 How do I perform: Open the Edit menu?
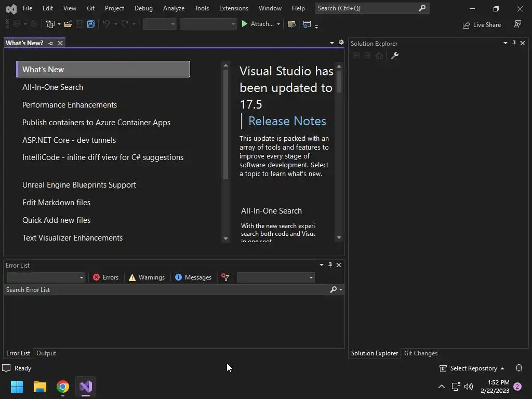coord(47,8)
